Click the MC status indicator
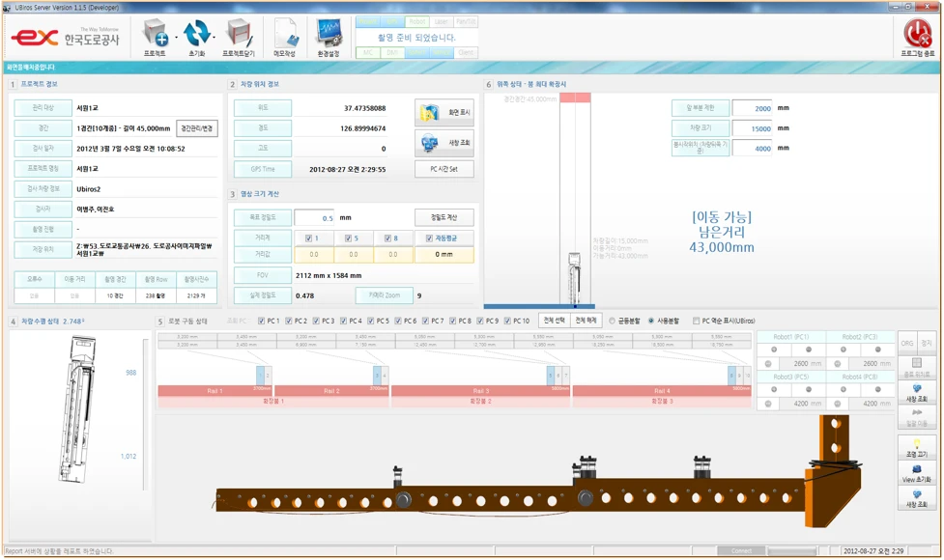 368,53
